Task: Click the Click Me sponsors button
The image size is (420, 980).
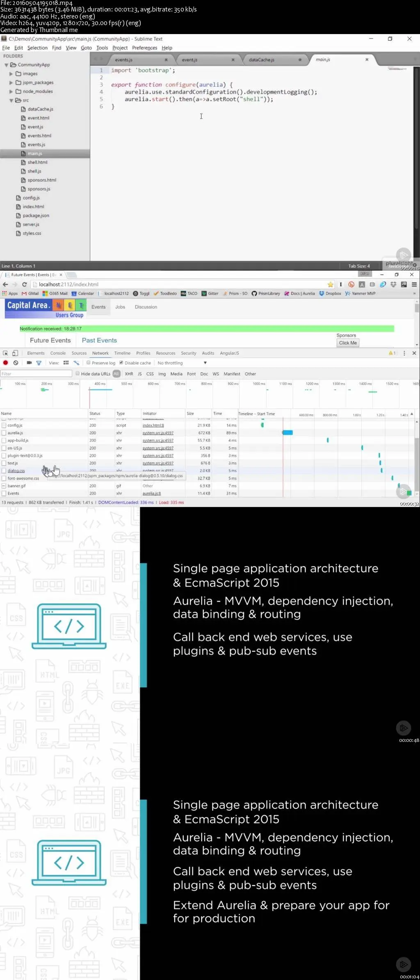Action: (x=348, y=343)
